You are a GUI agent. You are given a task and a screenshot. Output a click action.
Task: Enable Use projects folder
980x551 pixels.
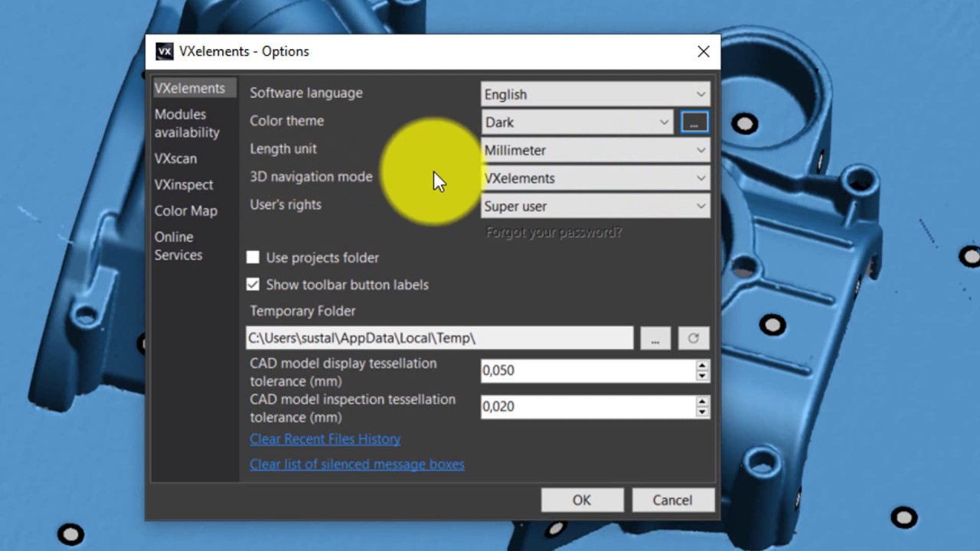253,257
